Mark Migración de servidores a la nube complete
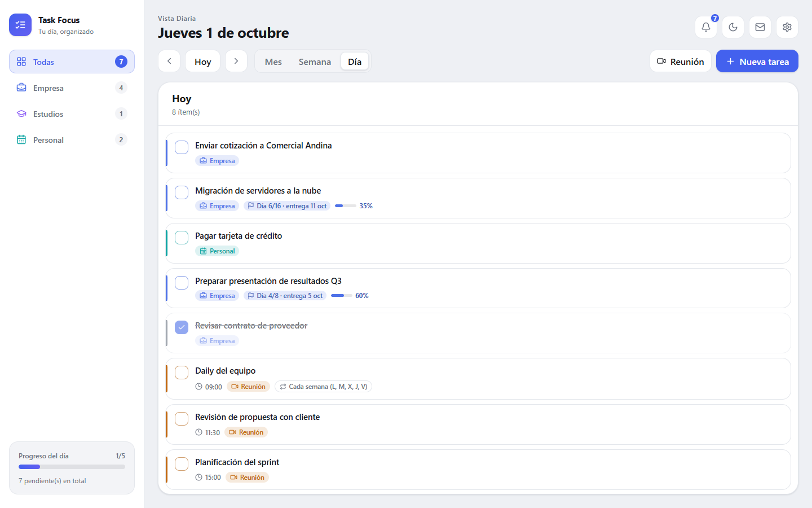This screenshot has height=508, width=812. coord(182,192)
